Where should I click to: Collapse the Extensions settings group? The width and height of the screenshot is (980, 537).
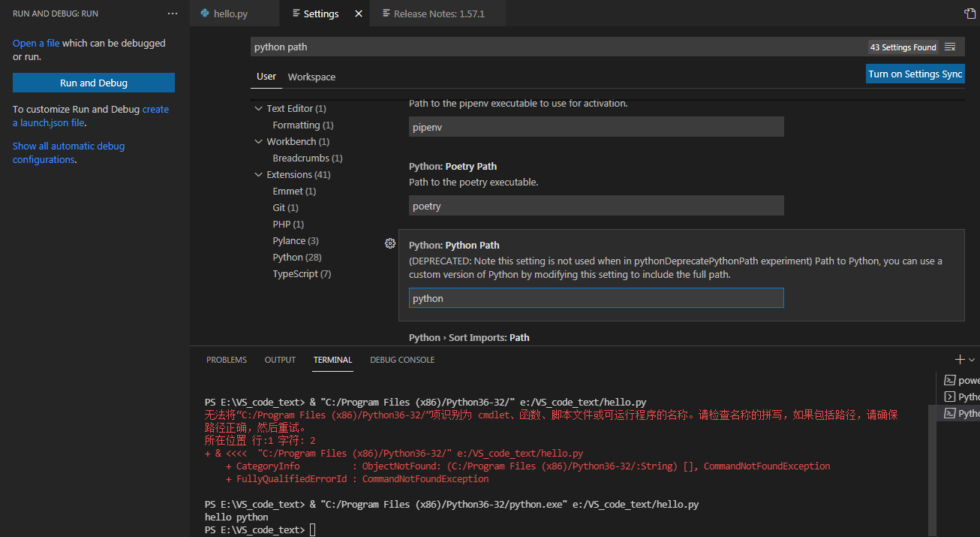point(259,175)
